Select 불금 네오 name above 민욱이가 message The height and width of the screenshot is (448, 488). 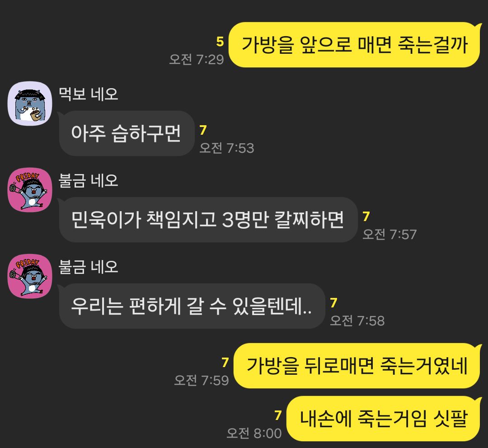click(x=89, y=180)
